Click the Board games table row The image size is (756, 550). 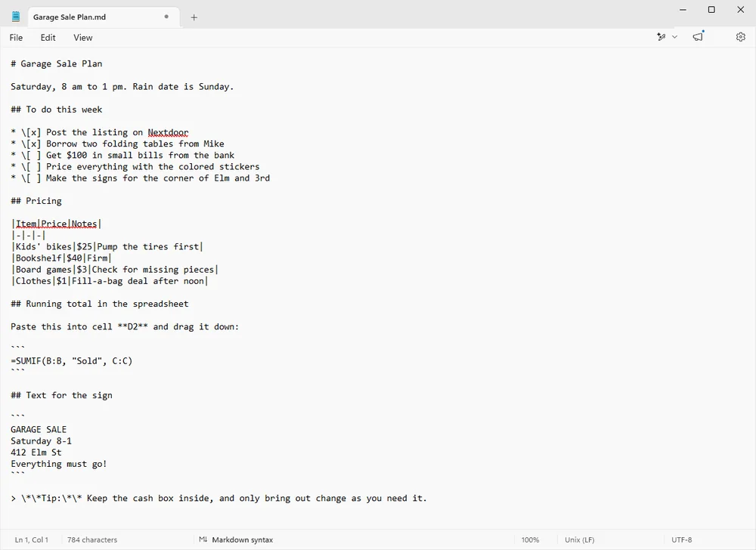click(x=115, y=270)
